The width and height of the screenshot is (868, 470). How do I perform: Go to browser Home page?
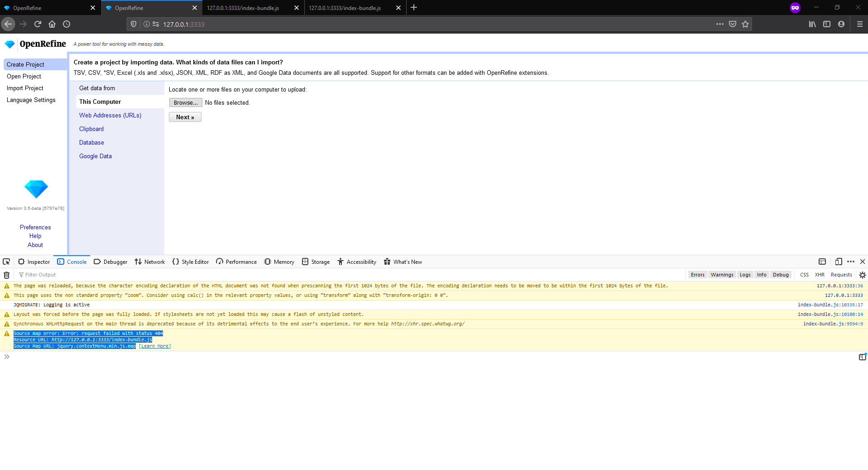52,24
